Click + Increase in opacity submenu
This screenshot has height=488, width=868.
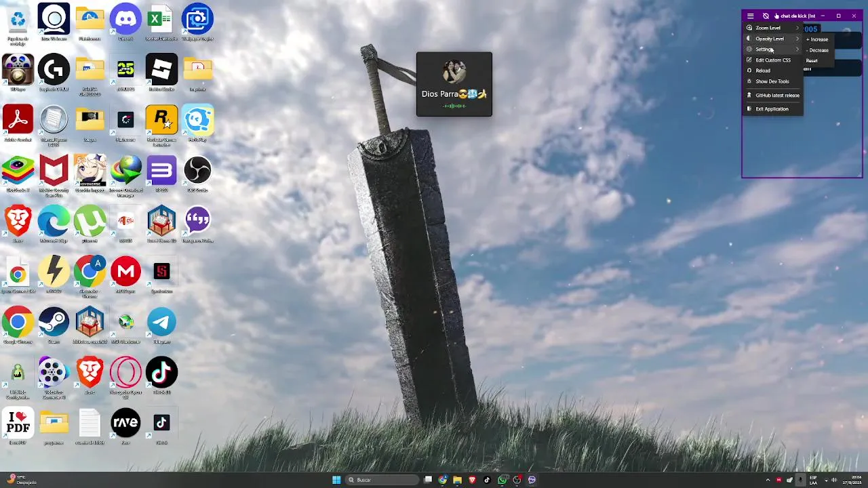point(818,39)
